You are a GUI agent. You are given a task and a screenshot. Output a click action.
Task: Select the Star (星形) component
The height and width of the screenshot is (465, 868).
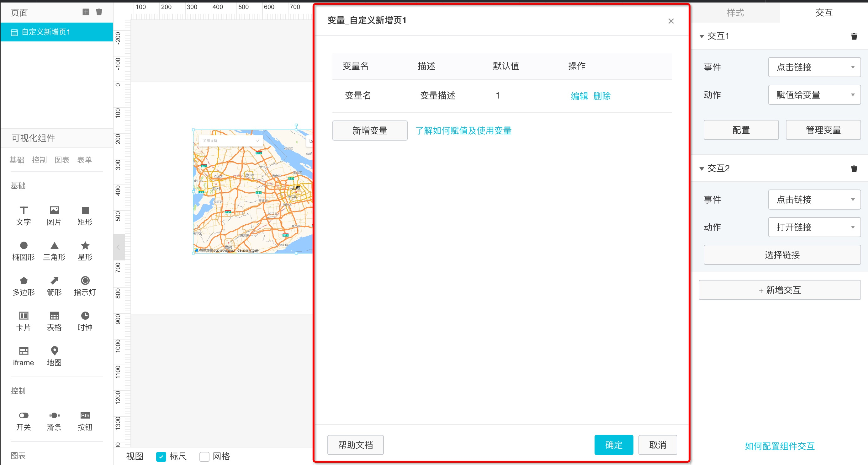85,251
